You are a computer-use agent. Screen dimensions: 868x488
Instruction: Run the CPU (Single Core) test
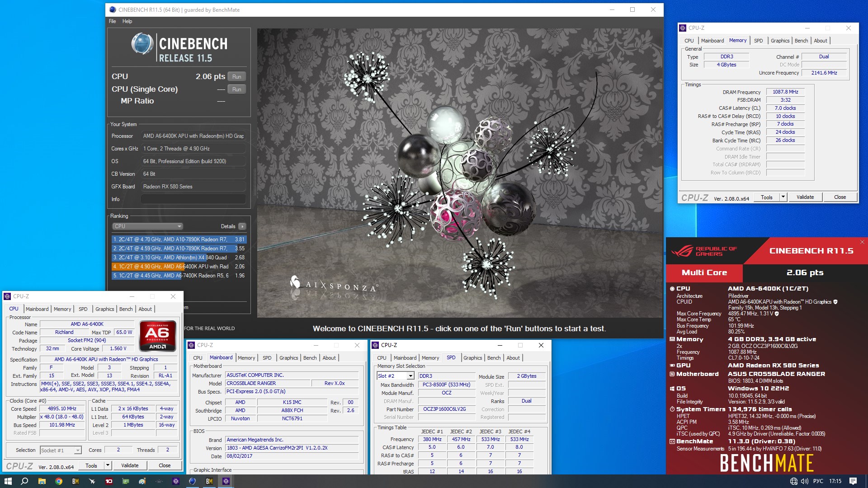point(237,89)
